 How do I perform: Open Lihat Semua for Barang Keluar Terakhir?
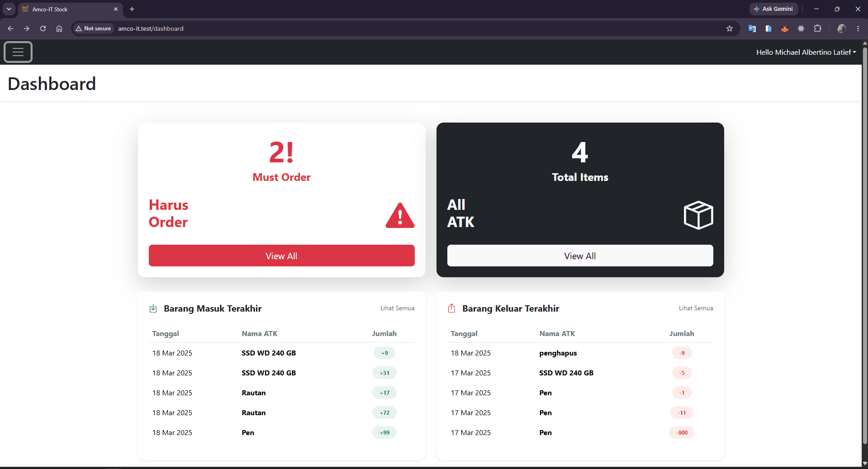(x=696, y=308)
